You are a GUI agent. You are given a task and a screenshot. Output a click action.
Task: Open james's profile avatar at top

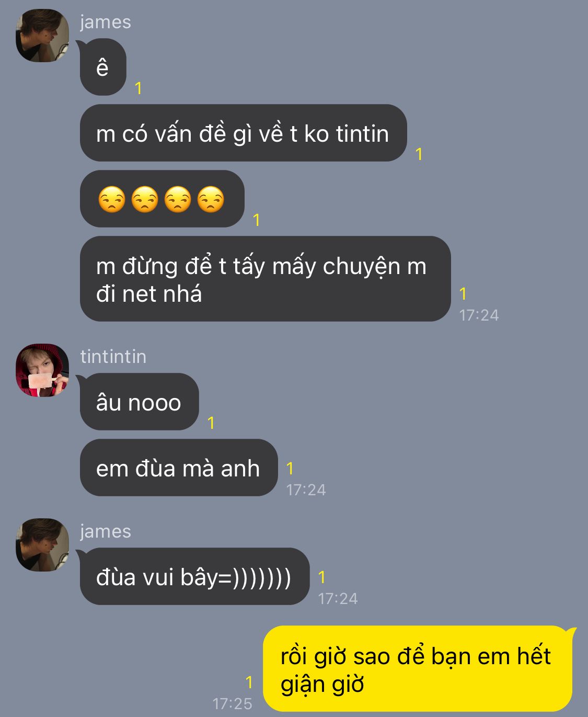pos(42,36)
